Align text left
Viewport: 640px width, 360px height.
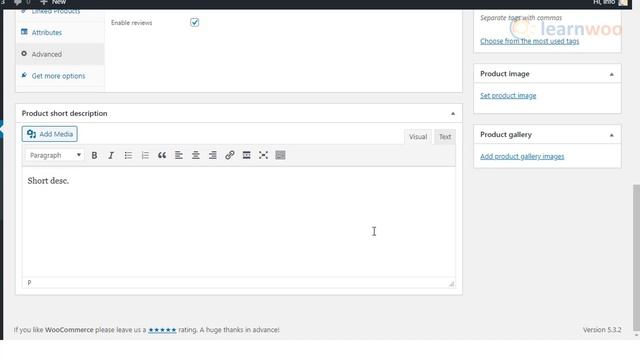pyautogui.click(x=179, y=155)
